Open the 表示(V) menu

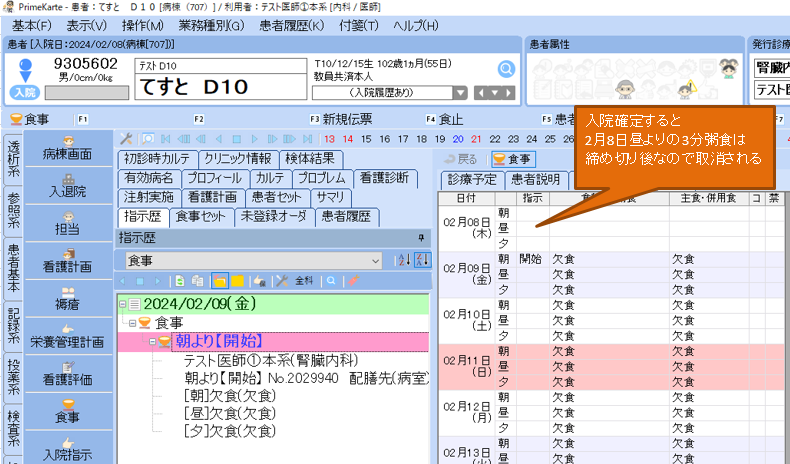[x=87, y=25]
